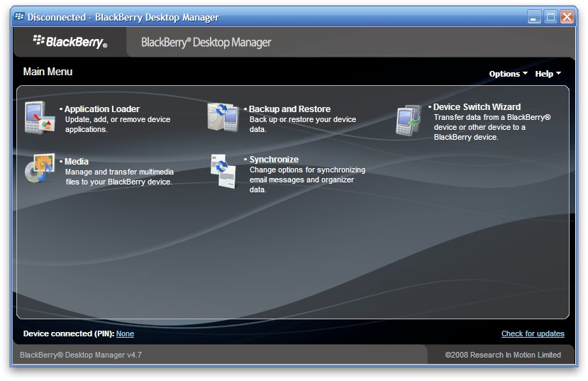Click the None device PIN link
Screen dimensions: 588x381
125,333
